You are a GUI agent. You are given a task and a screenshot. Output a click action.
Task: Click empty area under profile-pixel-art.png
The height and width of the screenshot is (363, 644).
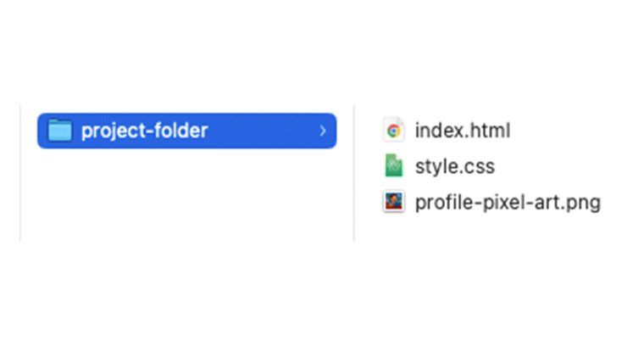point(493,230)
